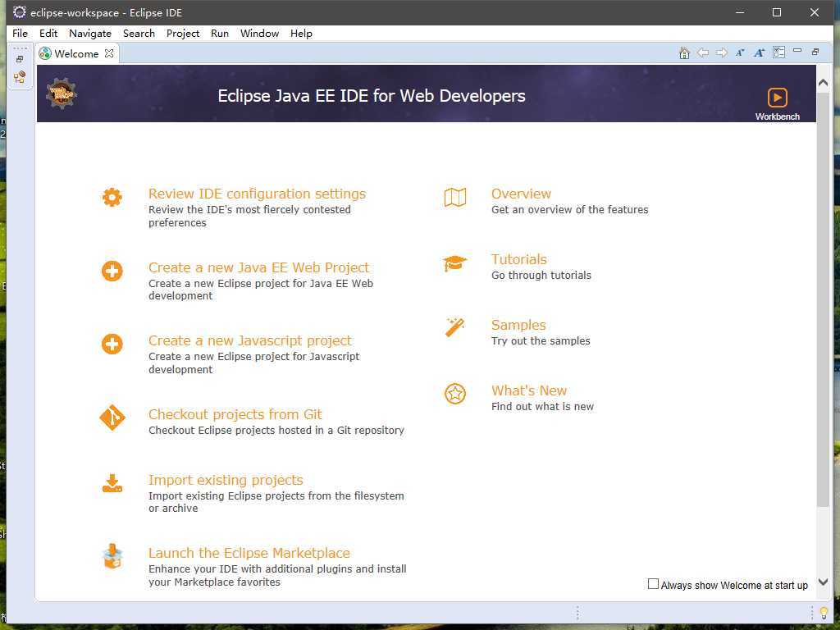
Task: Click the Eclipse Marketplace box icon
Action: coord(112,556)
